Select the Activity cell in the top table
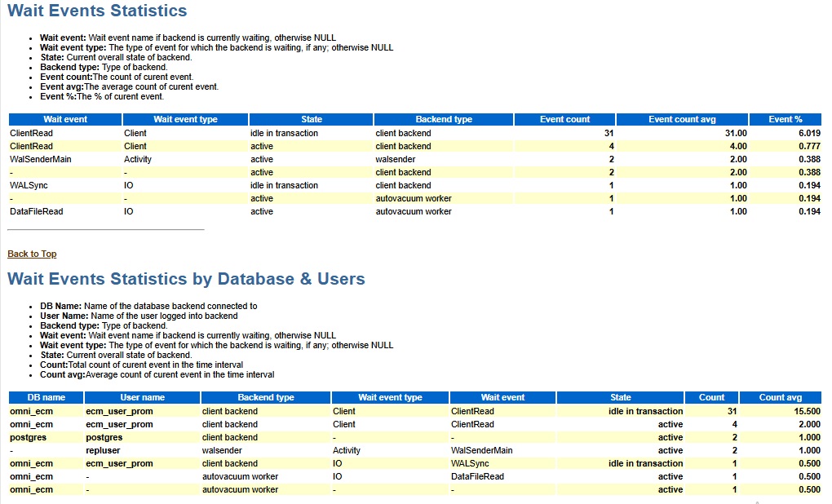This screenshot has width=832, height=504. tap(138, 159)
